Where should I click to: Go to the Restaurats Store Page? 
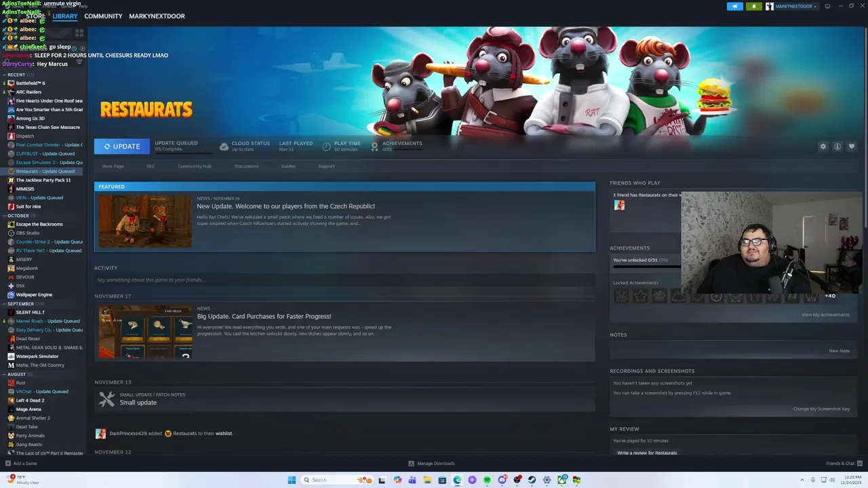tap(113, 166)
